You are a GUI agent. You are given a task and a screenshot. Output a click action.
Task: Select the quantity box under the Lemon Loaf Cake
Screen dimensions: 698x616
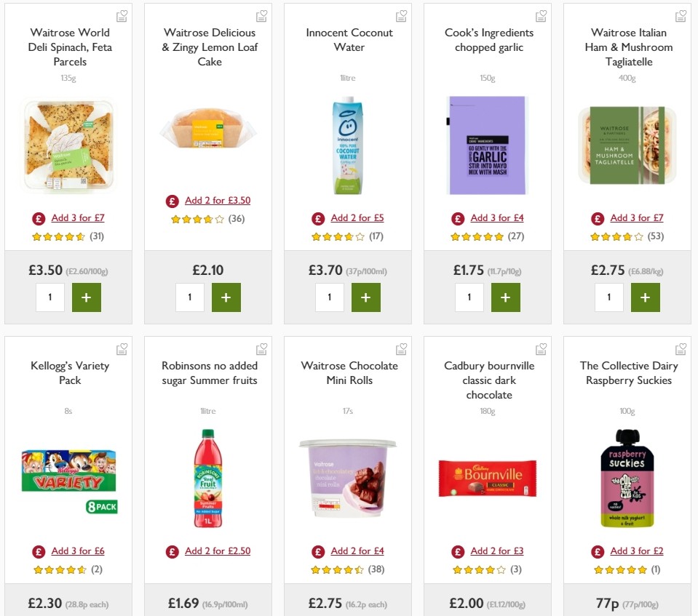pyautogui.click(x=190, y=297)
